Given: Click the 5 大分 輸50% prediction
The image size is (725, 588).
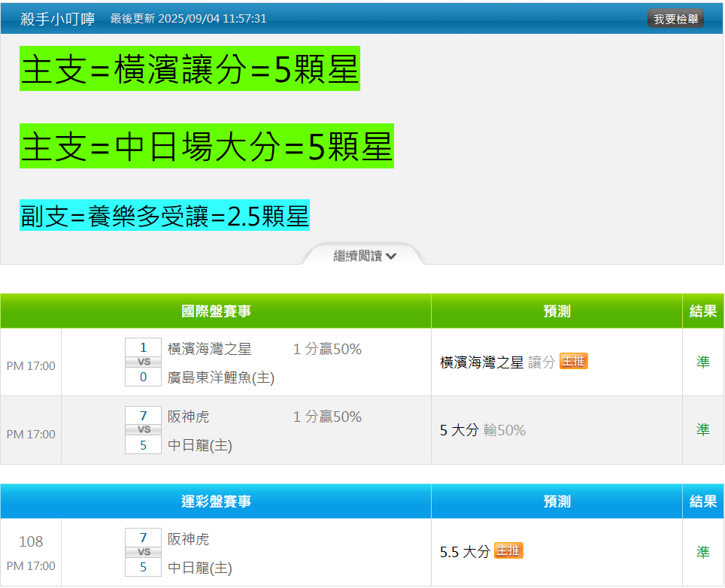Looking at the screenshot, I should [x=483, y=430].
